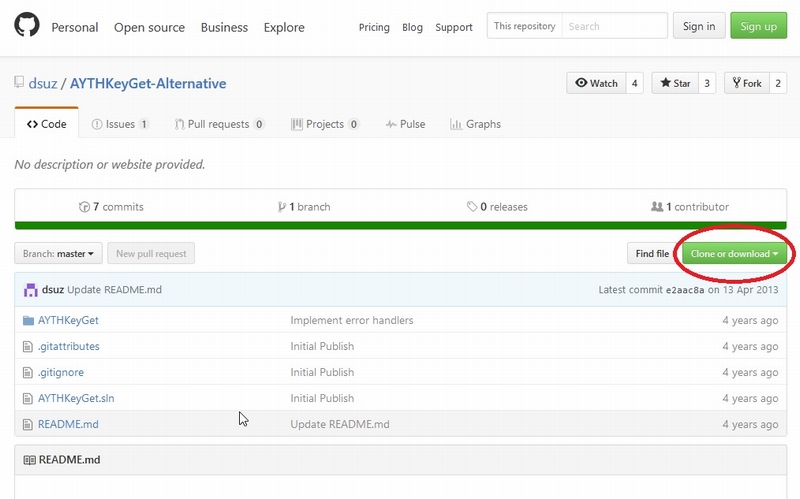Viewport: 800px width, 499px height.
Task: Go to the Projects tab
Action: click(x=325, y=124)
